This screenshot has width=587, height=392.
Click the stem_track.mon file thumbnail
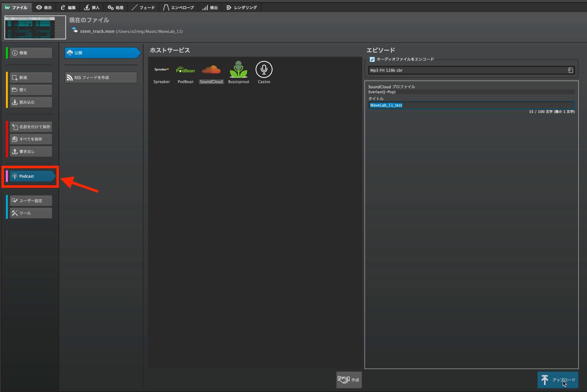click(35, 27)
